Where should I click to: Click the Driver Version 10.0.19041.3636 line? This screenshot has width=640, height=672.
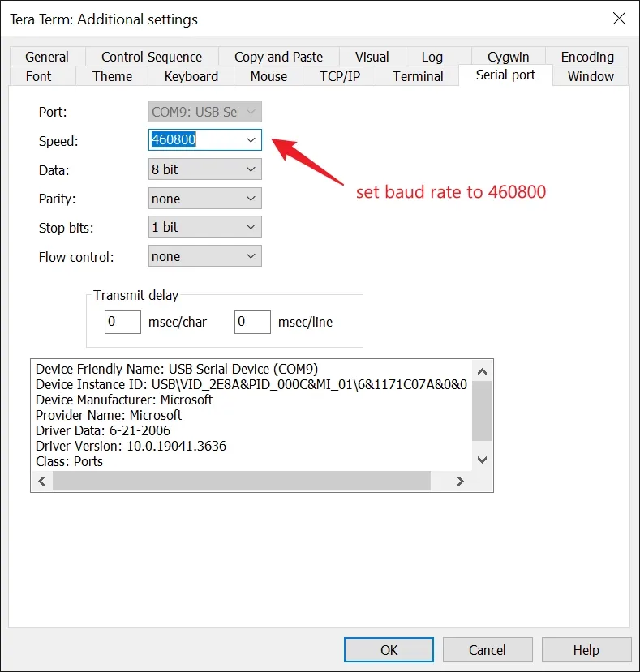pos(131,446)
